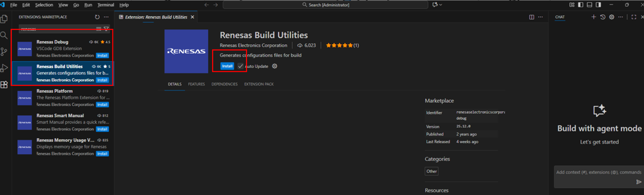644x195 pixels.
Task: Open the Source Control view in activity bar
Action: point(4,51)
